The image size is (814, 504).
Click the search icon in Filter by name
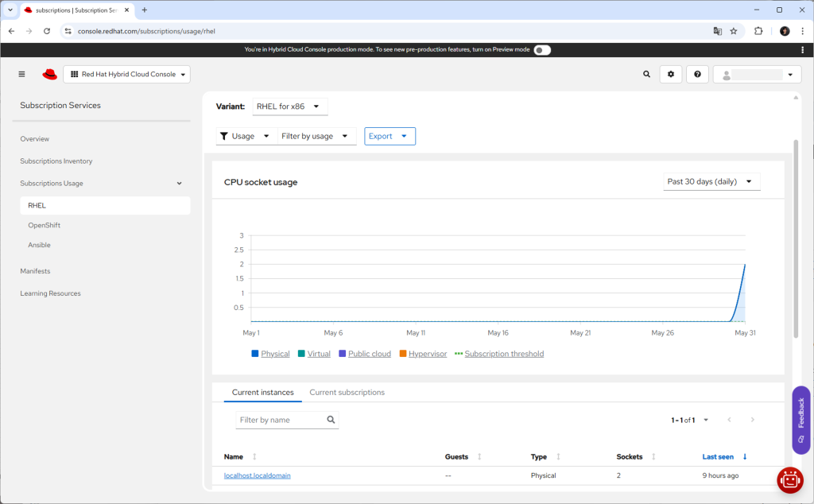coord(331,420)
